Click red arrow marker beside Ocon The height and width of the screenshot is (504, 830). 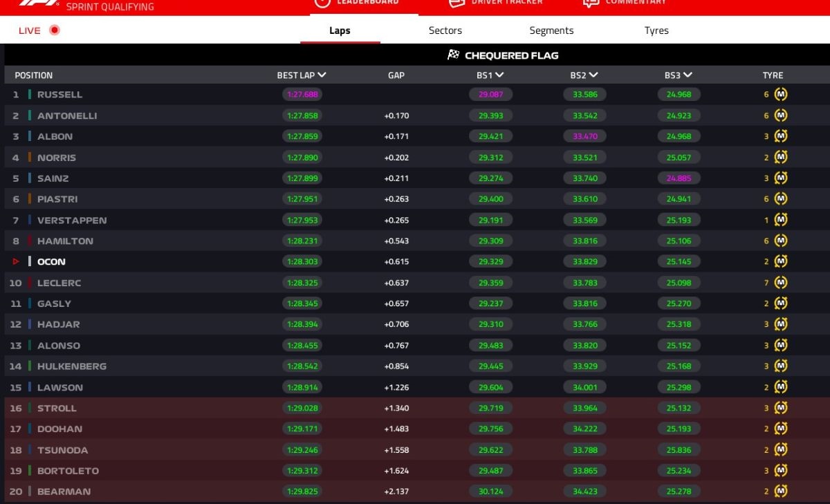(x=16, y=262)
